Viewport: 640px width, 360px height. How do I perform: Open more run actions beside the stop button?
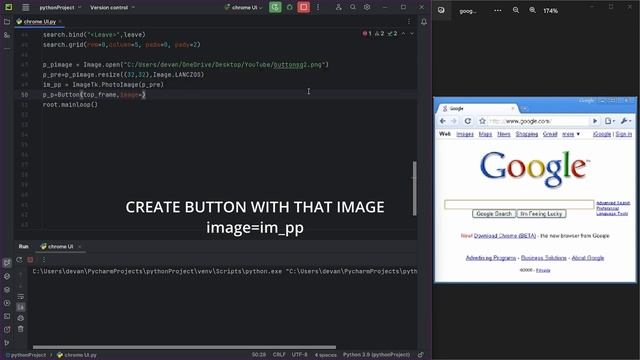tap(318, 7)
